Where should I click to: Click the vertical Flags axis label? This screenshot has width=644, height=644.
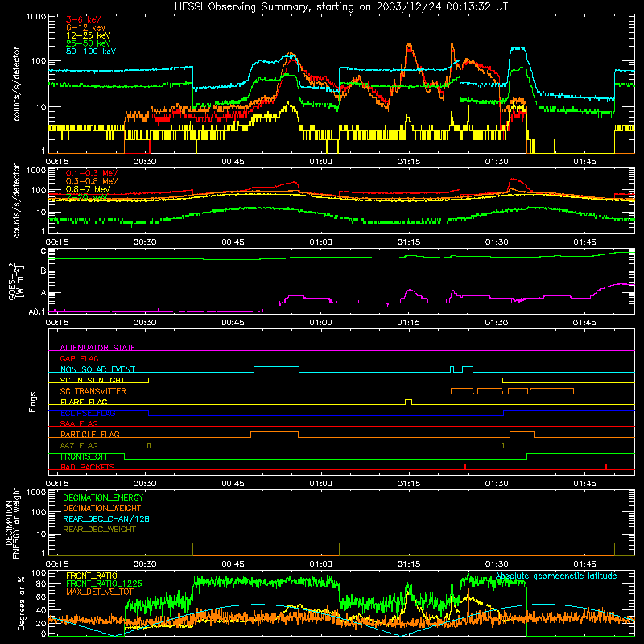[33, 402]
